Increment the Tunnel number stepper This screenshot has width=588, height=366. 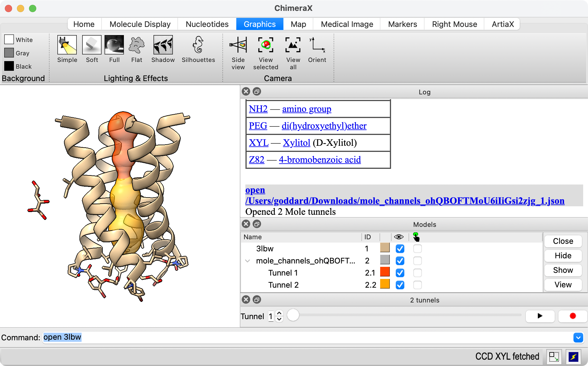[279, 313]
